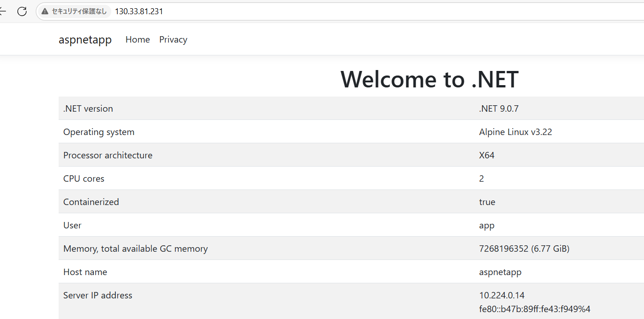644x319 pixels.
Task: Click the browser back arrow
Action: (x=3, y=11)
